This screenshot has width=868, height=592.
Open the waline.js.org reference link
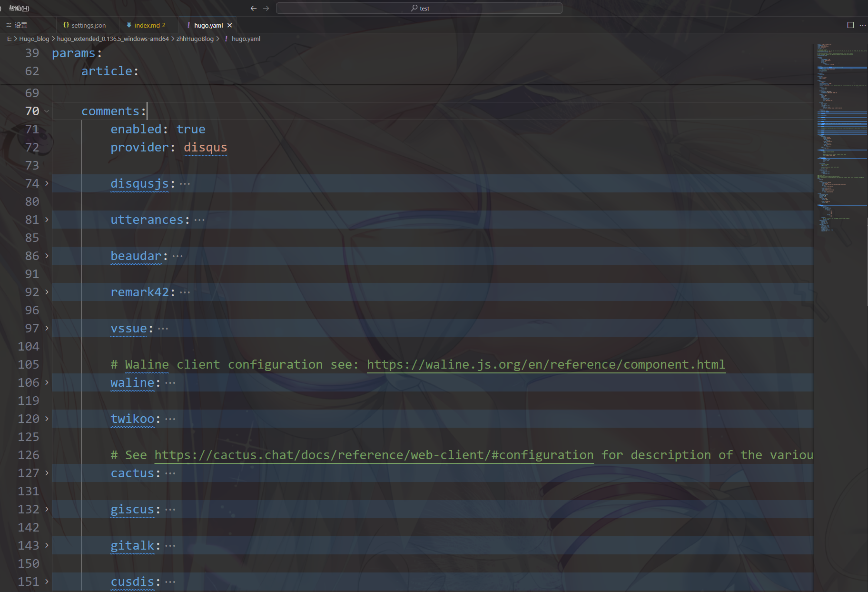tap(545, 364)
